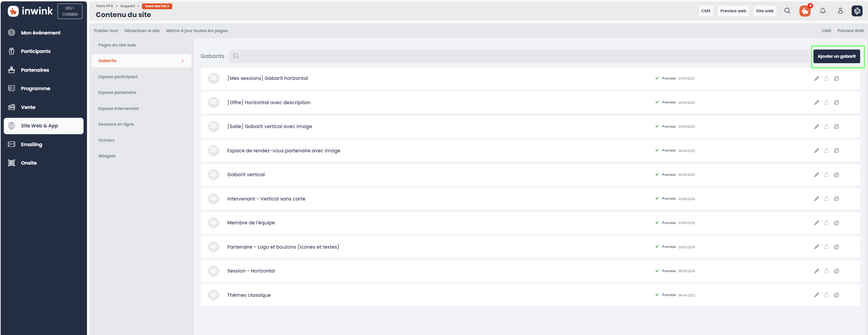Disable the Partenaire - Logo et boutons template
The height and width of the screenshot is (335, 868).
(x=836, y=247)
